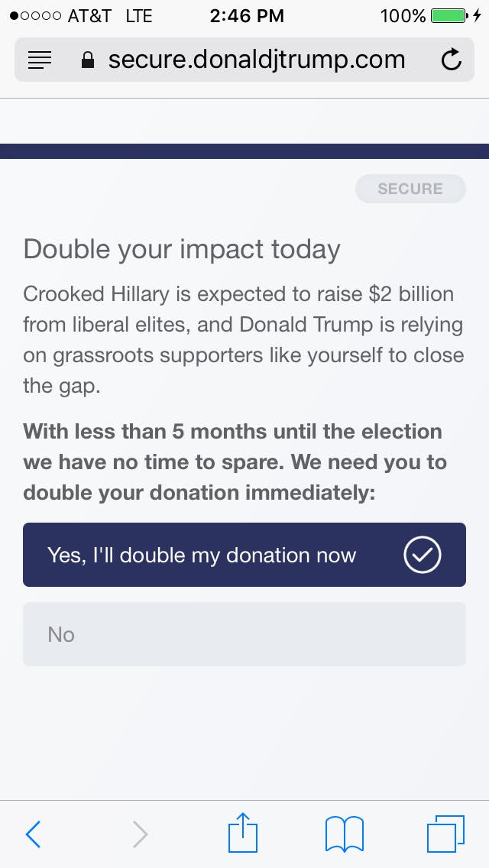Reload the page with refresh icon
Screen dimensions: 489x868
point(452,60)
